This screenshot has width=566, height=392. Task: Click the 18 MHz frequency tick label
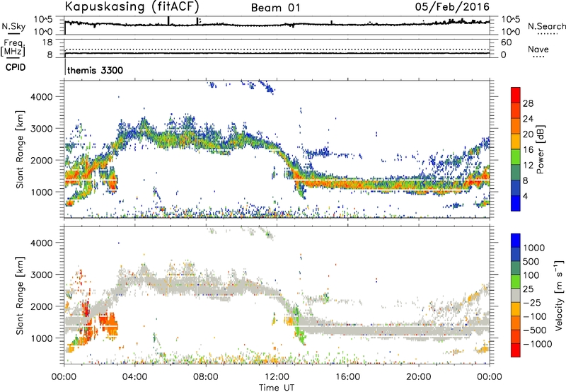tap(47, 42)
